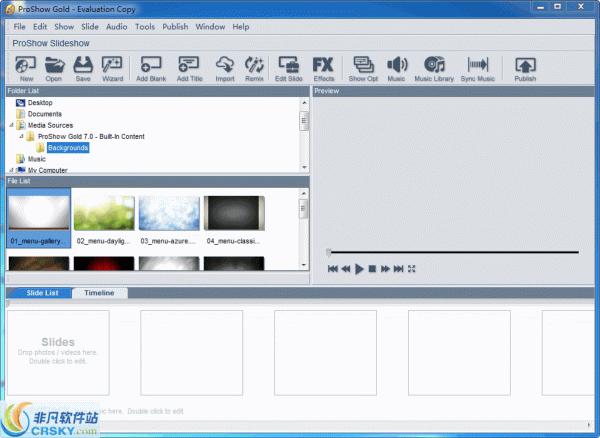Click the first empty Slides placeholder

[58, 352]
